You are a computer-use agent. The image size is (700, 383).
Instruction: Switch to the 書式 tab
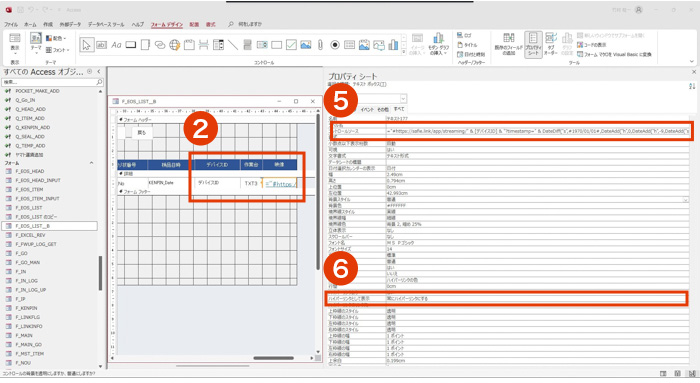point(210,24)
